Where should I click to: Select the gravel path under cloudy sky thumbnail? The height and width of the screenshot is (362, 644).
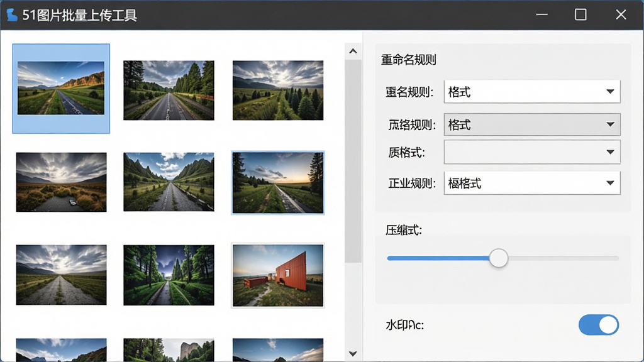click(x=61, y=275)
